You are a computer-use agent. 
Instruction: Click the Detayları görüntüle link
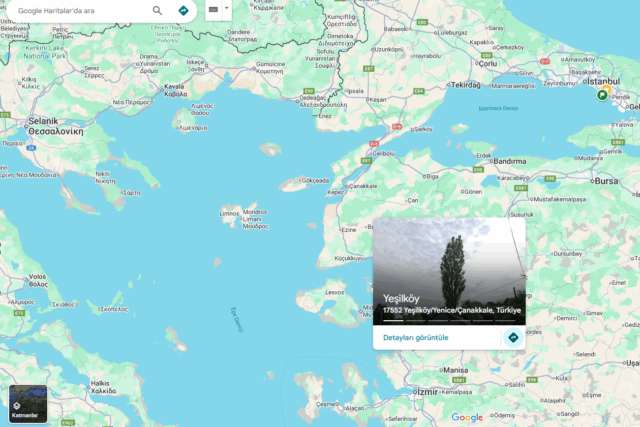tap(416, 338)
